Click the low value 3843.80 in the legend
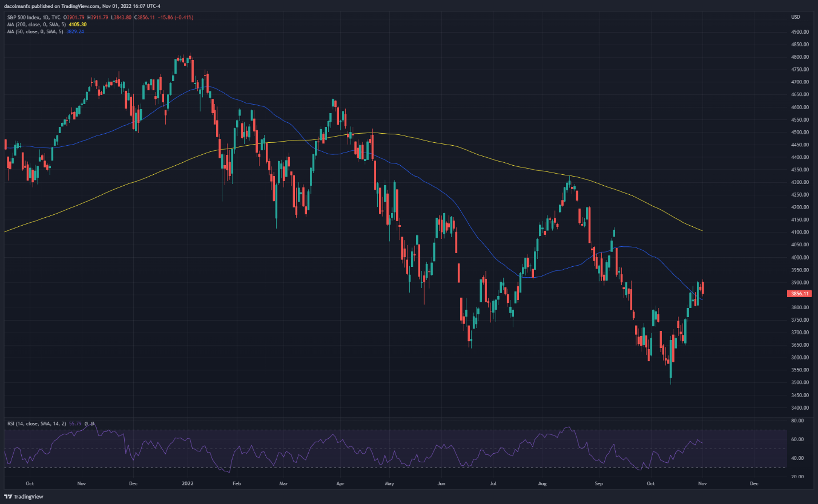Screen dimensions: 818x504 123,17
